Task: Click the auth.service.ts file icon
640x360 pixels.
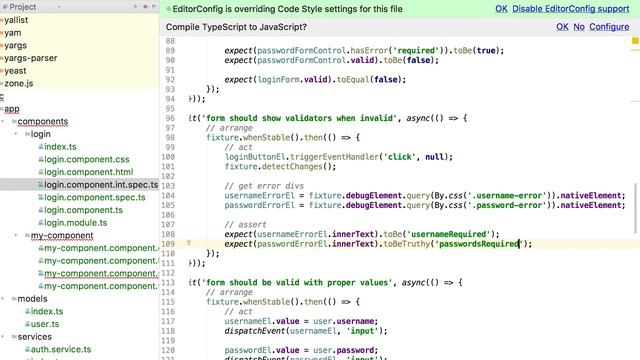Action: [x=28, y=349]
